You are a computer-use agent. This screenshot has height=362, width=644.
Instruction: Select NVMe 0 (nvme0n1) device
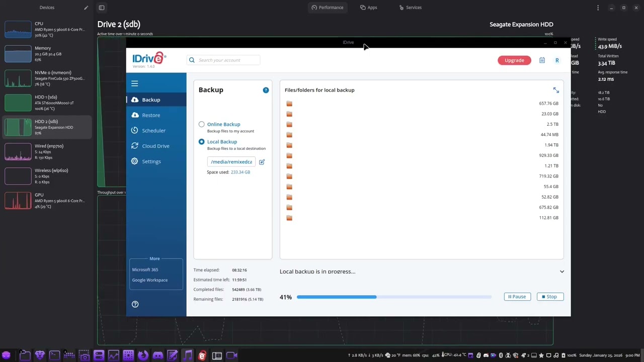click(46, 78)
